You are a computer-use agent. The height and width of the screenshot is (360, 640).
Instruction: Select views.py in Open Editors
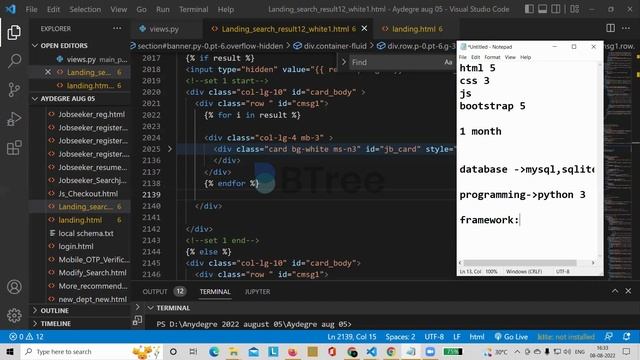click(x=82, y=59)
